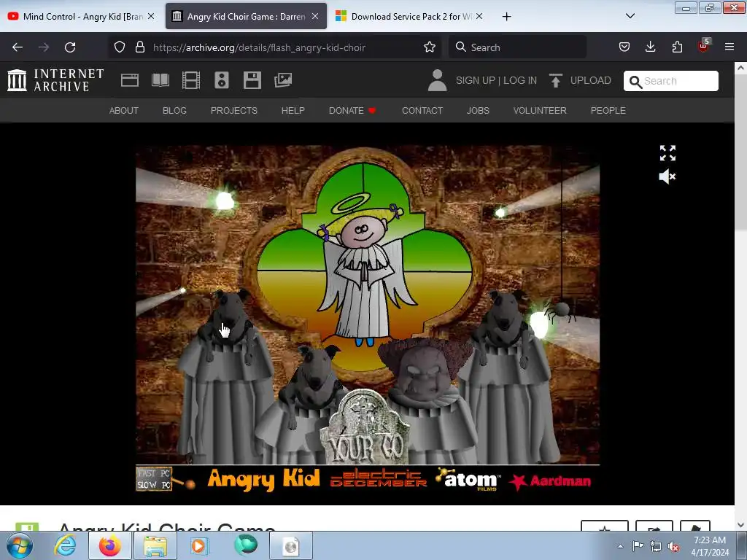Open Windows Explorer folder in taskbar
Image resolution: width=747 pixels, height=560 pixels.
click(x=155, y=546)
